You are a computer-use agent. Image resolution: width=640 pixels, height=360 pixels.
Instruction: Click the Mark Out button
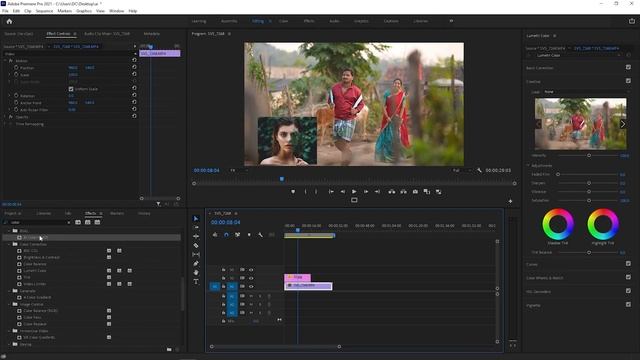316,191
